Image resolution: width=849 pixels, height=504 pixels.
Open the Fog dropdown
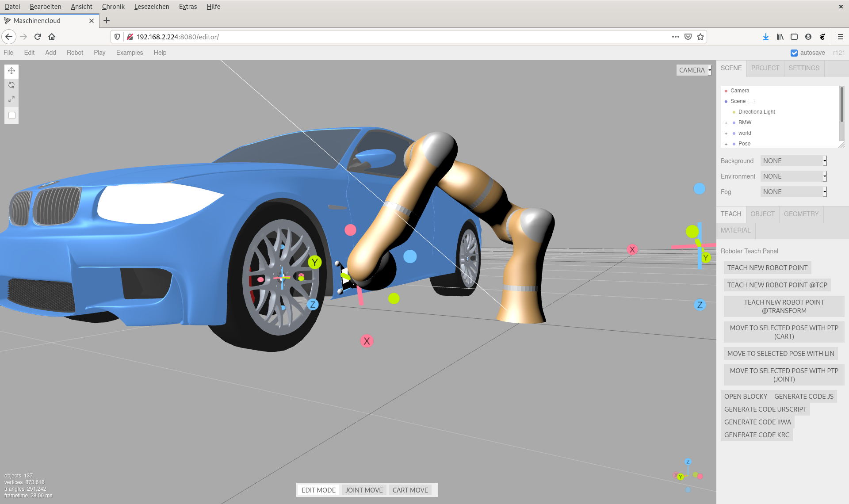pyautogui.click(x=793, y=192)
